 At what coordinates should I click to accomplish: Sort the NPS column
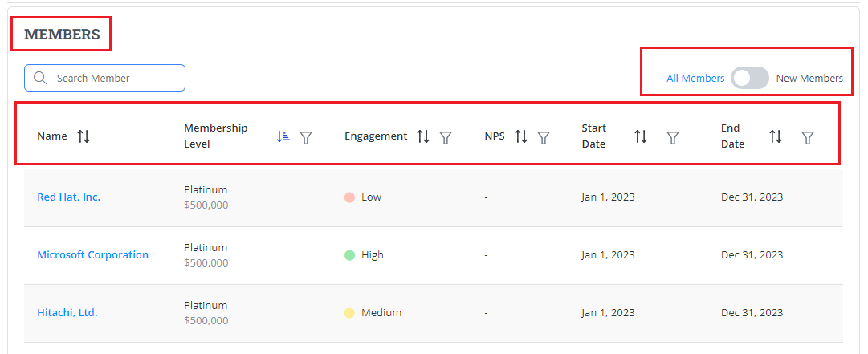[x=521, y=137]
